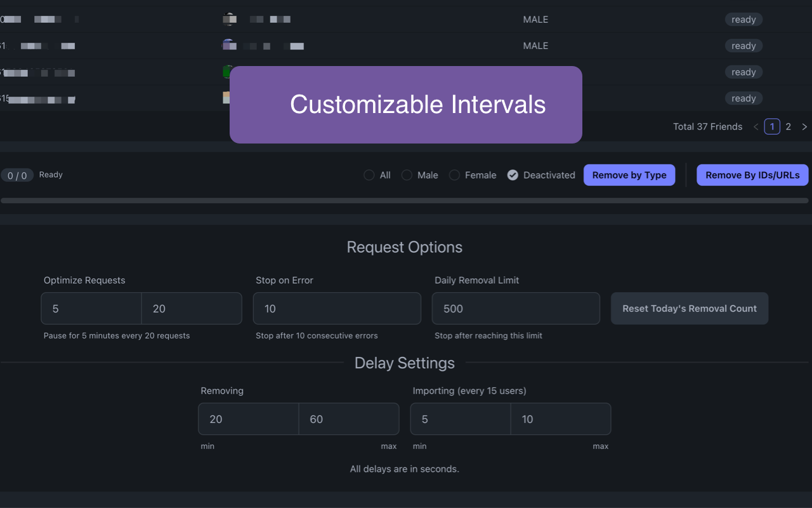Click 'Stop after reaching this limit' text

488,335
